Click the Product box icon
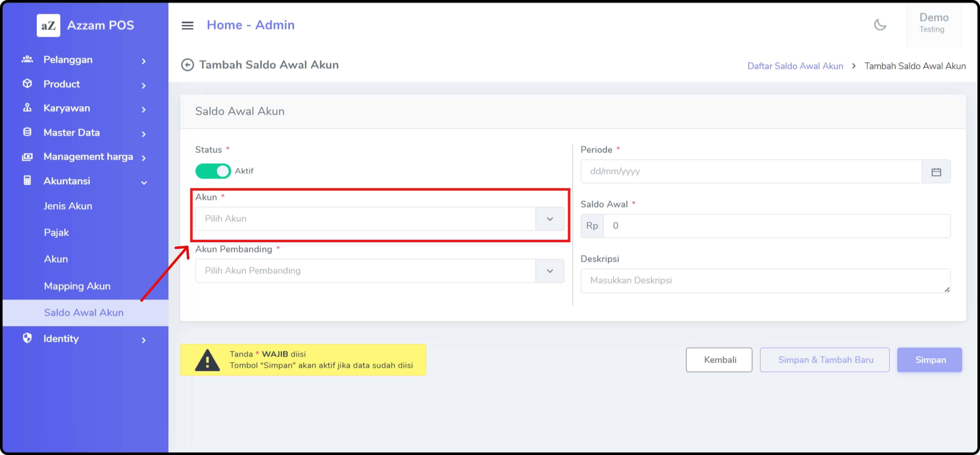The width and height of the screenshot is (980, 455). tap(27, 84)
